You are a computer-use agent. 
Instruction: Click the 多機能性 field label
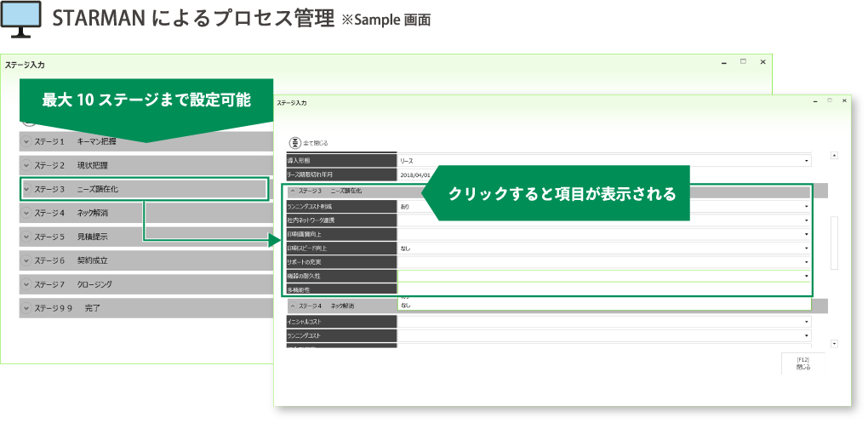(342, 289)
